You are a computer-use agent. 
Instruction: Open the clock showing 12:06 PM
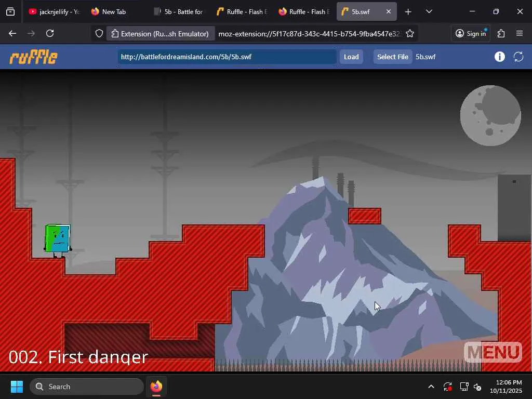506,387
